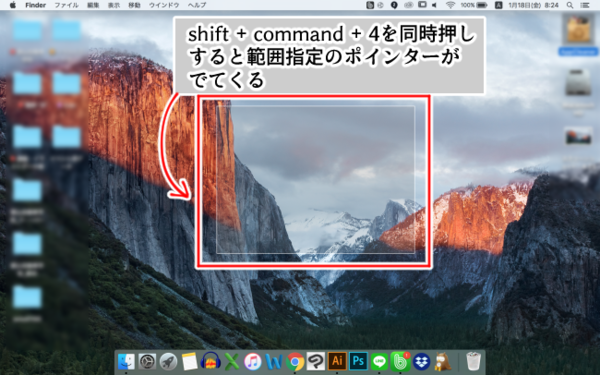Open the ウインドウ menu
This screenshot has width=600, height=375.
coord(164,5)
